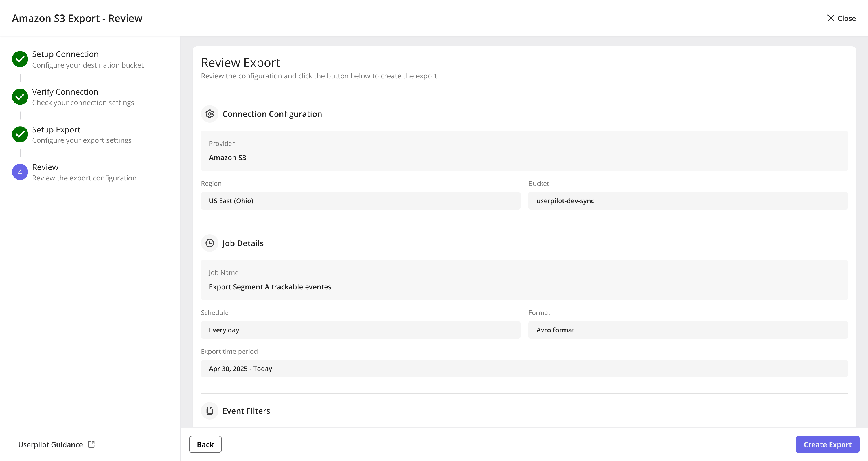Click the Schedule field Every day
Screen dimensions: 868x461
coord(361,330)
